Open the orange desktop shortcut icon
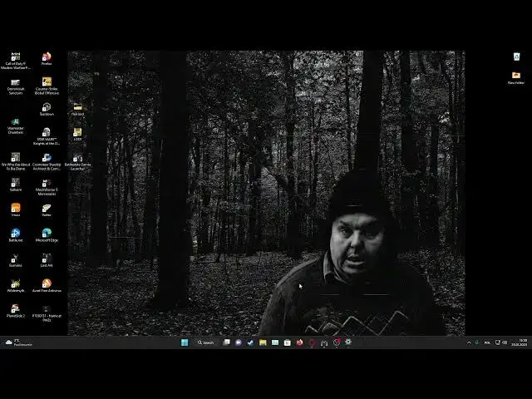 tap(16, 209)
